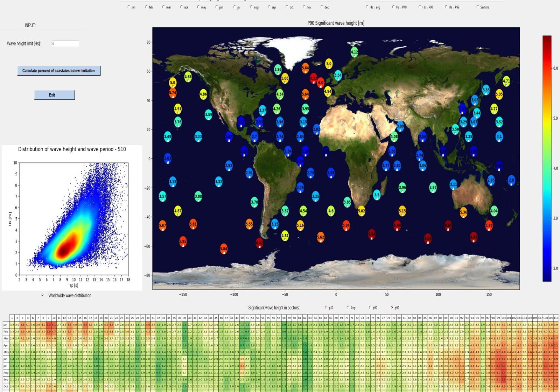560x392 pixels.
Task: Focus the Wave height limit input field
Action: coord(65,44)
